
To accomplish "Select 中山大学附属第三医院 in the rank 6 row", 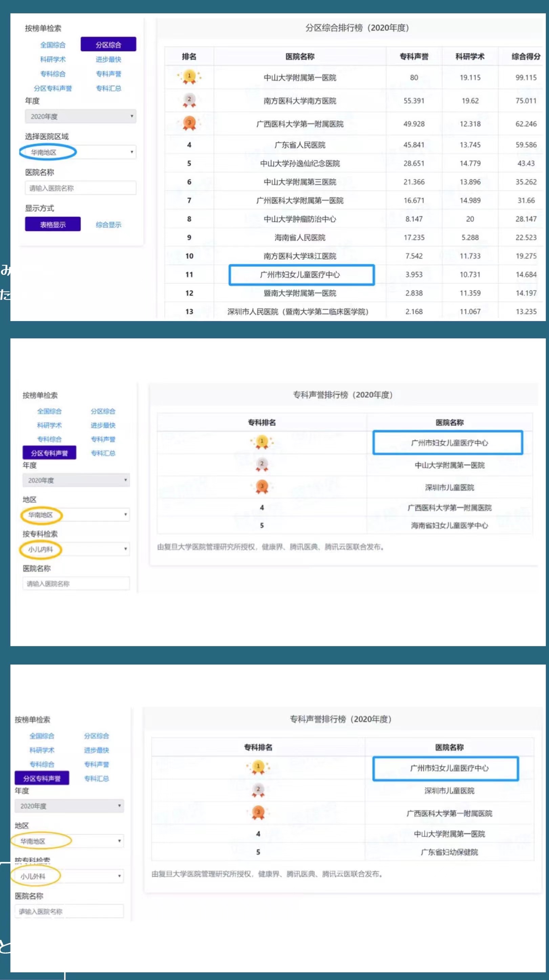I will [x=300, y=182].
